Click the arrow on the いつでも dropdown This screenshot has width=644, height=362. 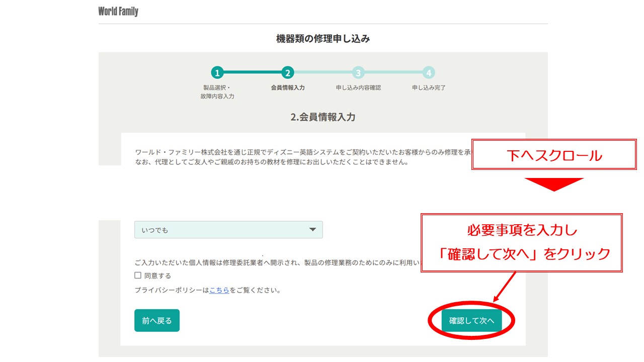click(x=312, y=230)
